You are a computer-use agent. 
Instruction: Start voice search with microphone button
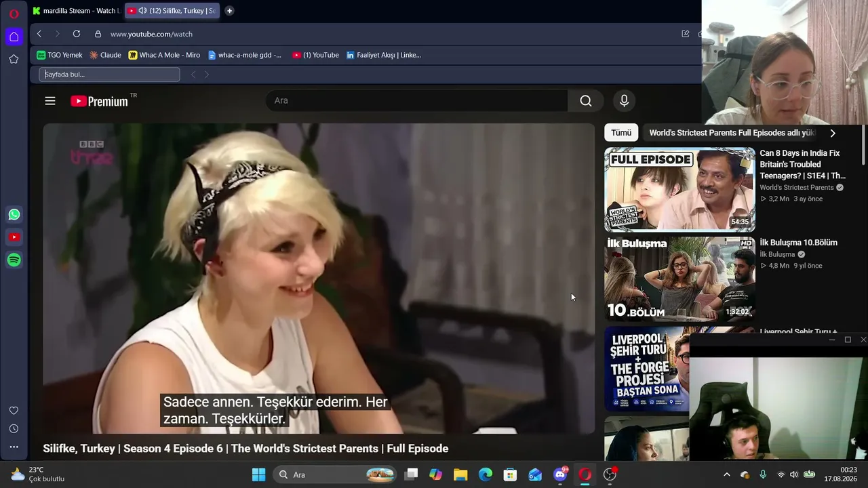(625, 101)
